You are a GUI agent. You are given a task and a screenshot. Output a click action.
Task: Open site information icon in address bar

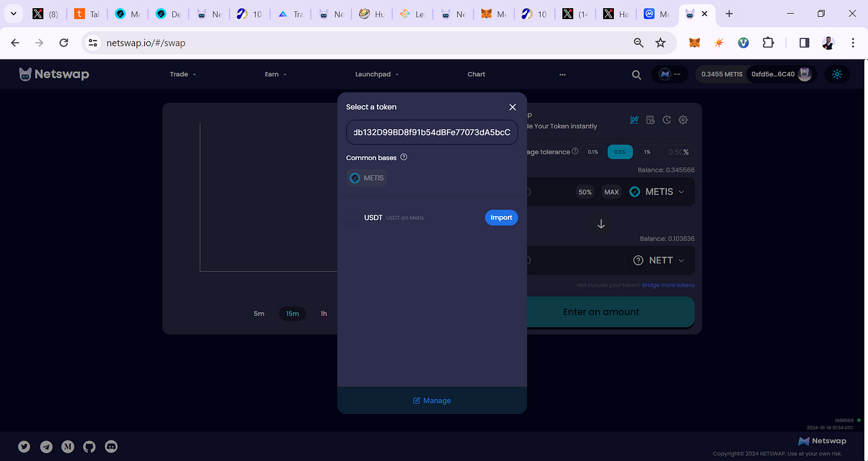93,43
